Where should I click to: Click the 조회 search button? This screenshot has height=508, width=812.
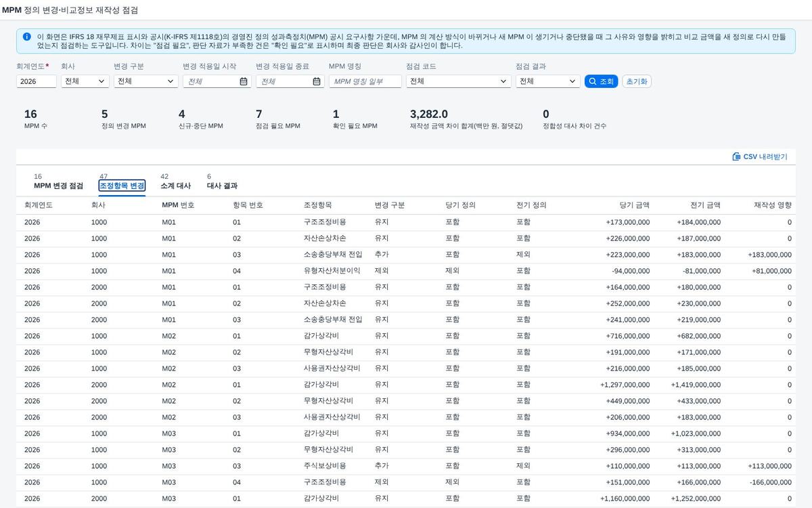tap(601, 81)
